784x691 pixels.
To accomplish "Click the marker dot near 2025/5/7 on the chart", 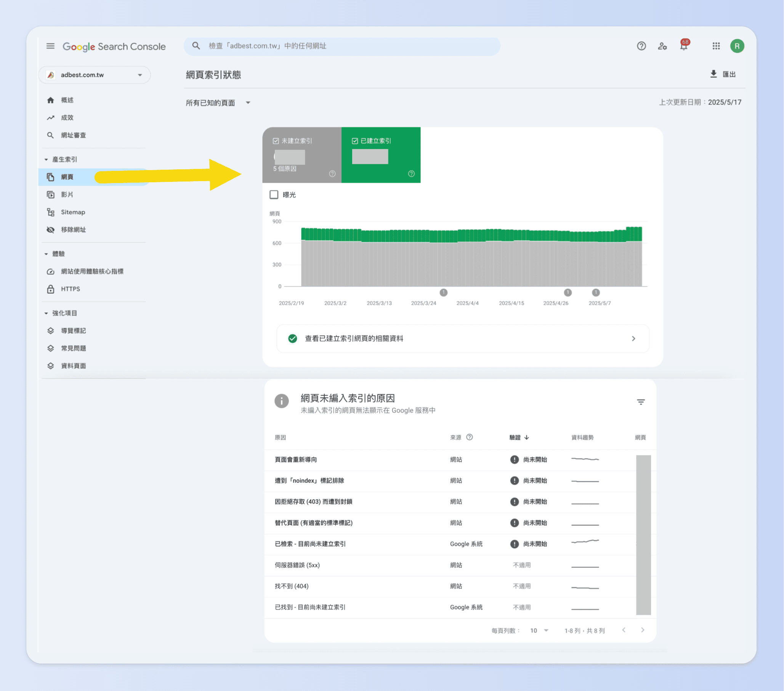I will point(596,292).
